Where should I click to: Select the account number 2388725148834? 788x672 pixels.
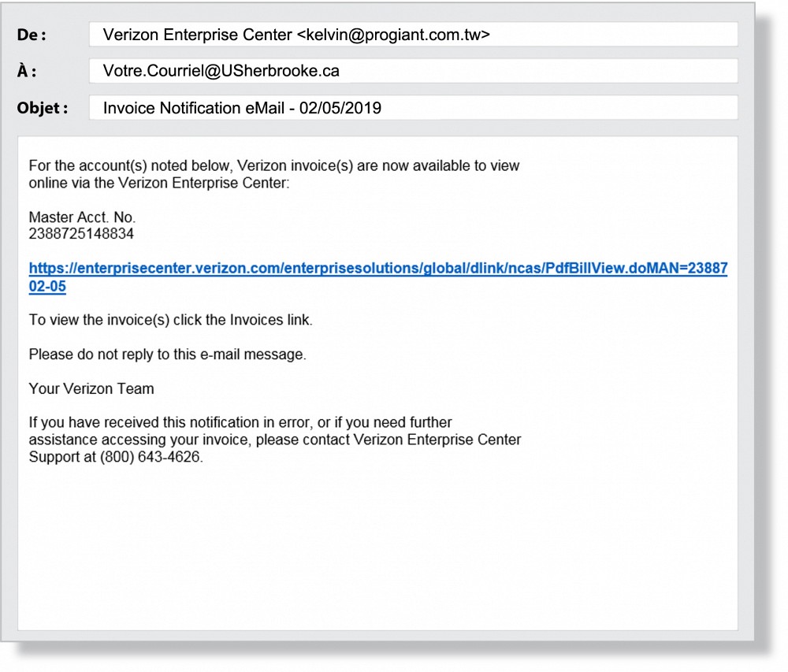[81, 234]
